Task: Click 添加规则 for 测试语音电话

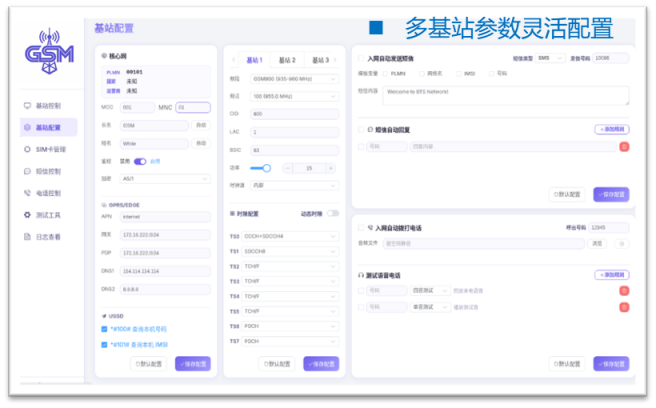Action: [611, 274]
